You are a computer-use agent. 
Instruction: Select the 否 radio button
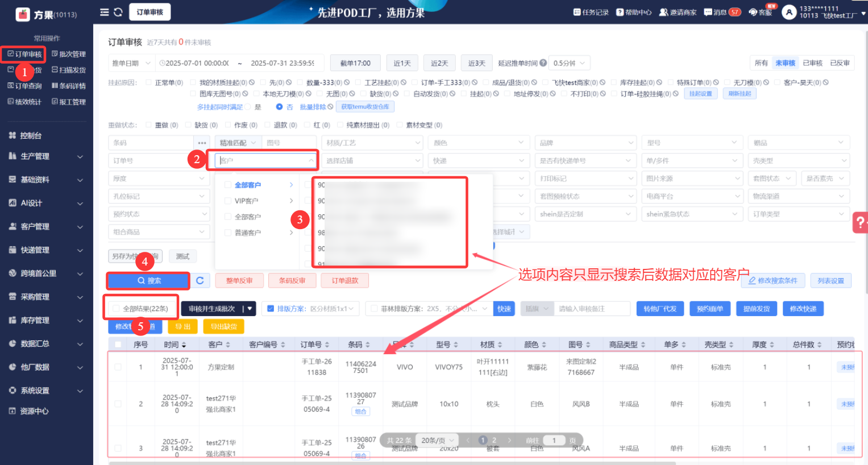tap(279, 107)
